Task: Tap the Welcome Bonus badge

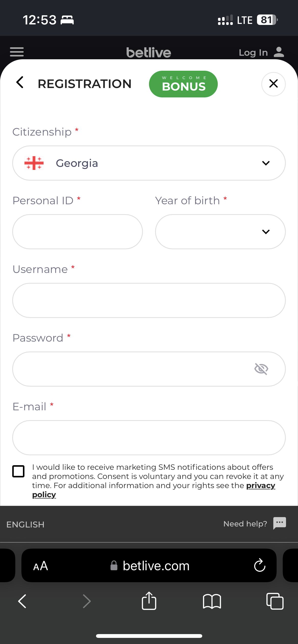Action: point(183,84)
